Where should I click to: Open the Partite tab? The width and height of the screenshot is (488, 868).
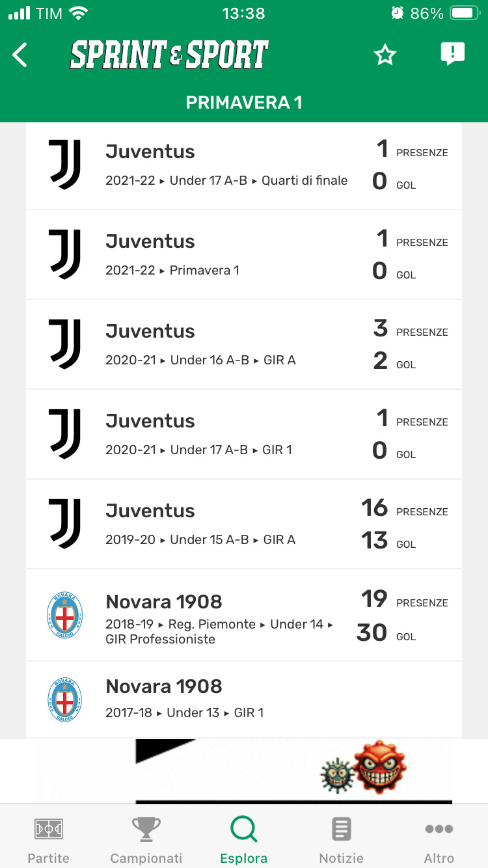click(49, 839)
